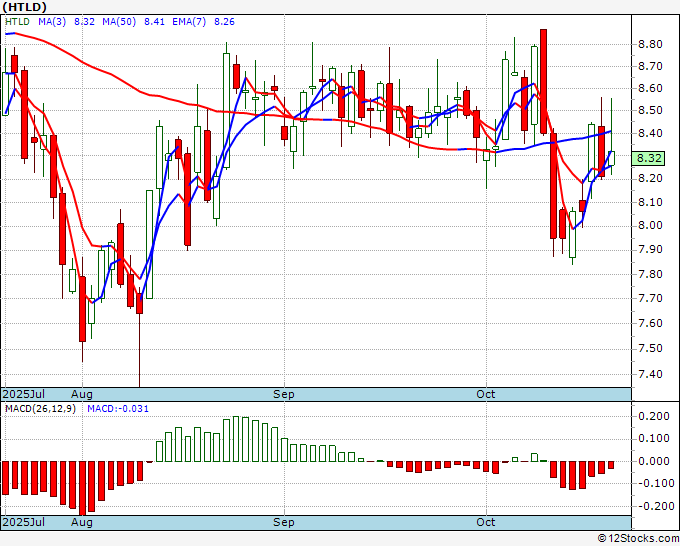Click the MA(3) legend label
Screen dimensions: 680x546
point(52,22)
